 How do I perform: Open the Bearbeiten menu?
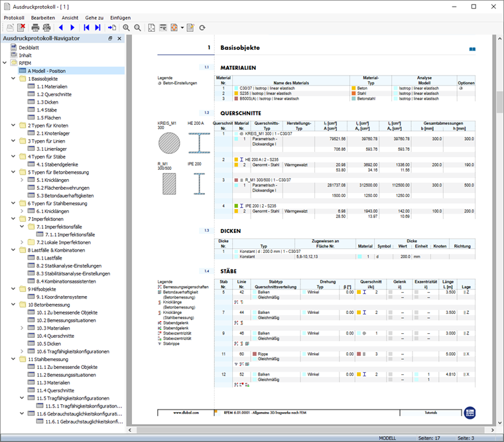point(44,17)
